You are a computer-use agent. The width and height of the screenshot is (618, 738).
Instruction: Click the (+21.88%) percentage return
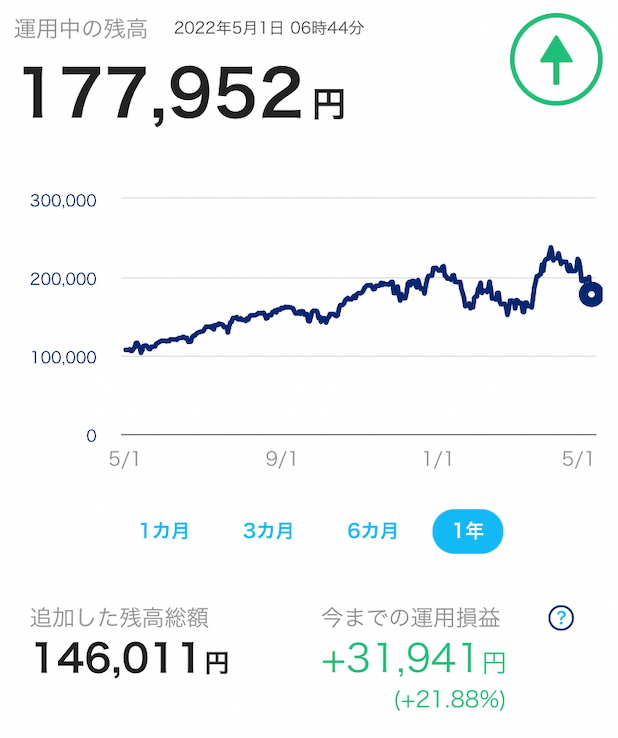click(x=450, y=700)
